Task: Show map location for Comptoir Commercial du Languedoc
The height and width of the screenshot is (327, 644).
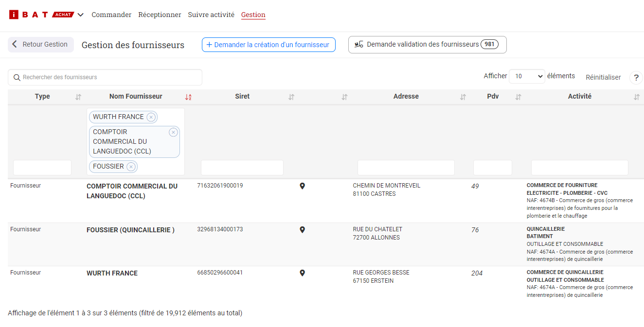Action: click(302, 186)
